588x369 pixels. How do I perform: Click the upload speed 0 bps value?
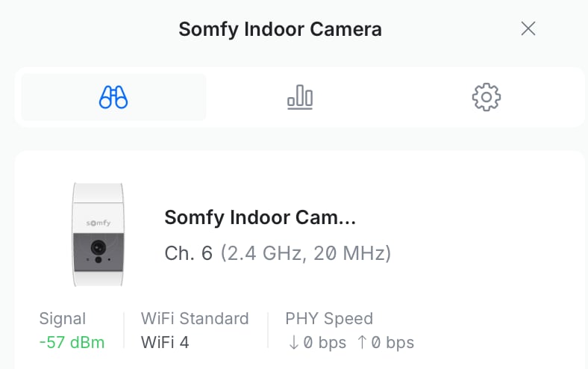click(391, 343)
